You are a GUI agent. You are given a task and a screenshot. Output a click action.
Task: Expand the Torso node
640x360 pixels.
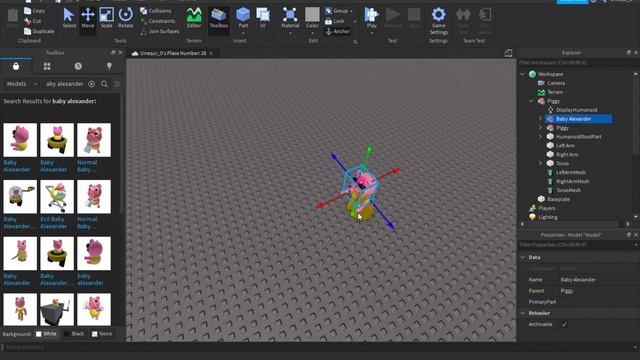coord(540,163)
